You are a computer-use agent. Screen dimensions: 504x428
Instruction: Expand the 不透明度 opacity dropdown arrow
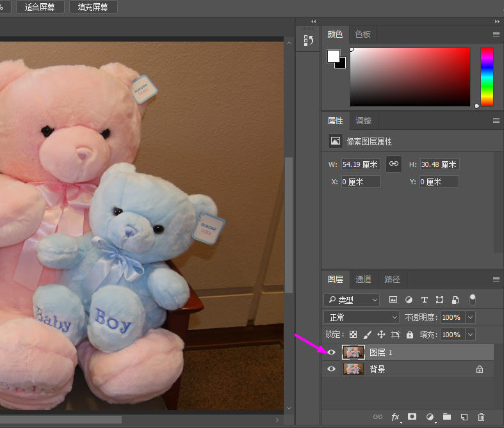[471, 317]
